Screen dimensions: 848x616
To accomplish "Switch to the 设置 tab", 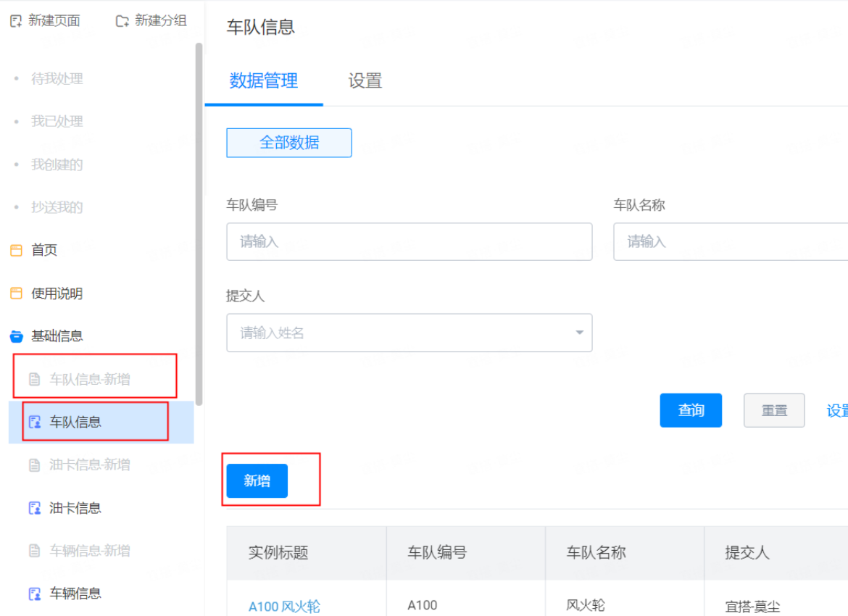I will [x=365, y=81].
